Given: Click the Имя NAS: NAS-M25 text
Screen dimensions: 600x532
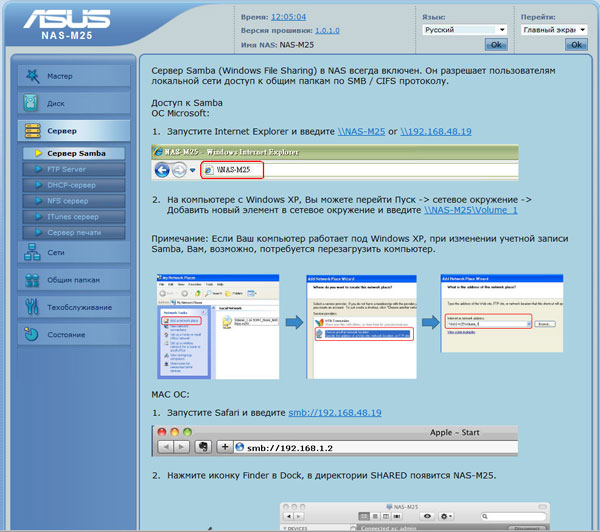Looking at the screenshot, I should (x=277, y=45).
